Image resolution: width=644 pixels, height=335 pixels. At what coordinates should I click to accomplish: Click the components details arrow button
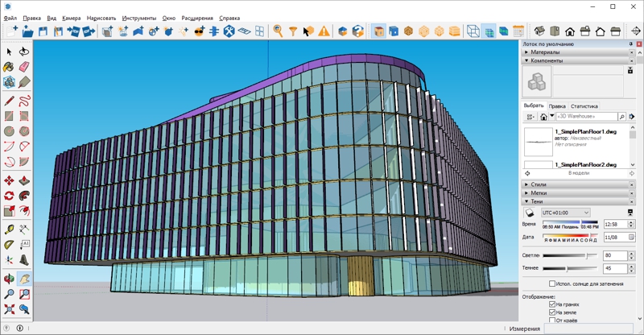[632, 117]
